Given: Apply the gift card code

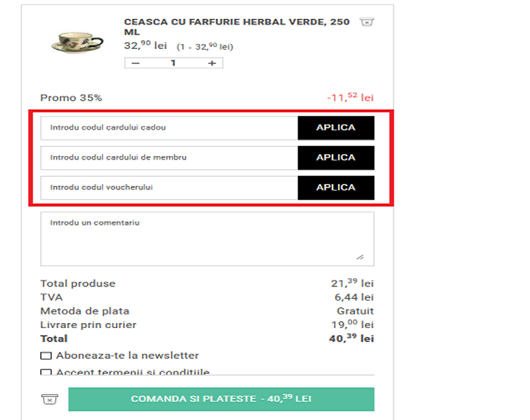Looking at the screenshot, I should tap(336, 128).
